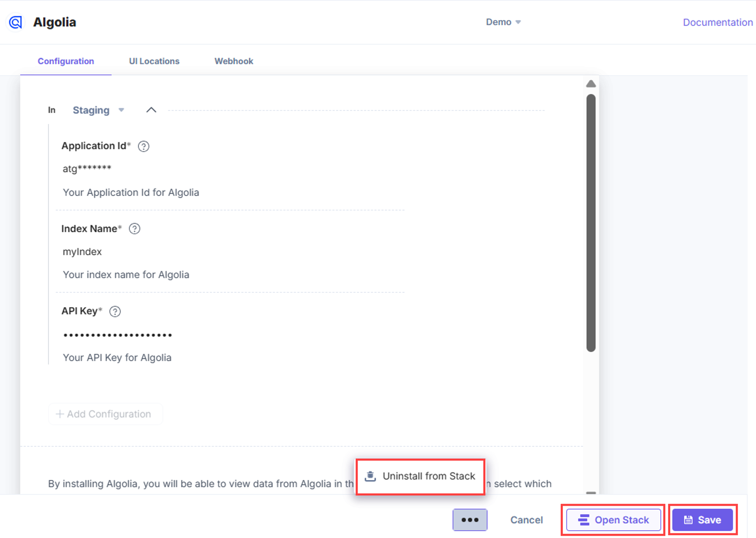Click the Add Configuration button
The image size is (756, 538).
(x=105, y=414)
